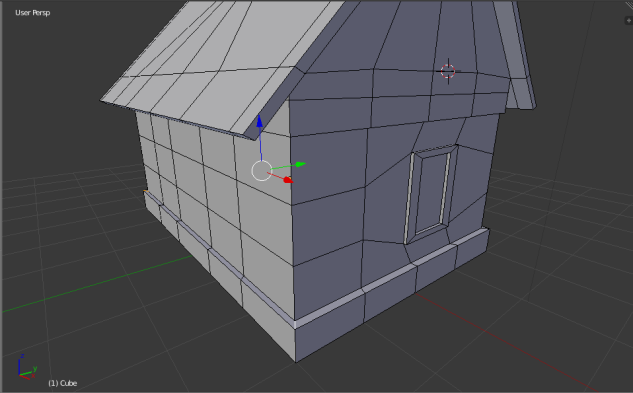Click the house's bottom front corner vertex

click(x=296, y=361)
